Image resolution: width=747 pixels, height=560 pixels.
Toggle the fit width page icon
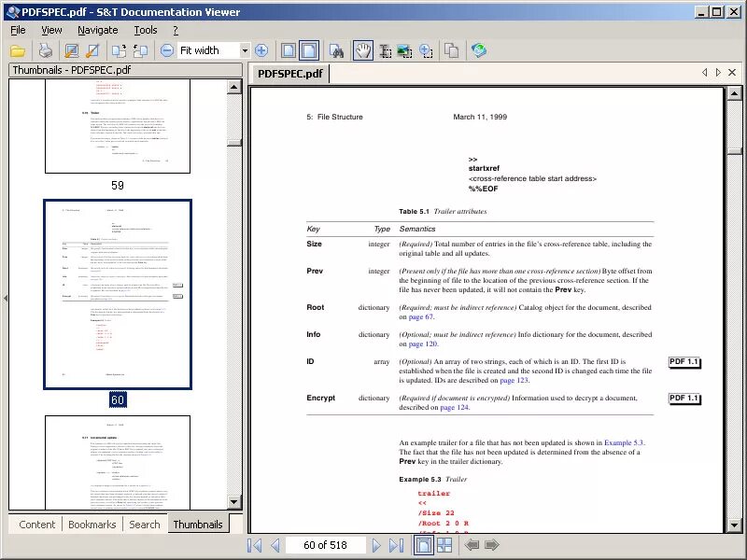[309, 50]
